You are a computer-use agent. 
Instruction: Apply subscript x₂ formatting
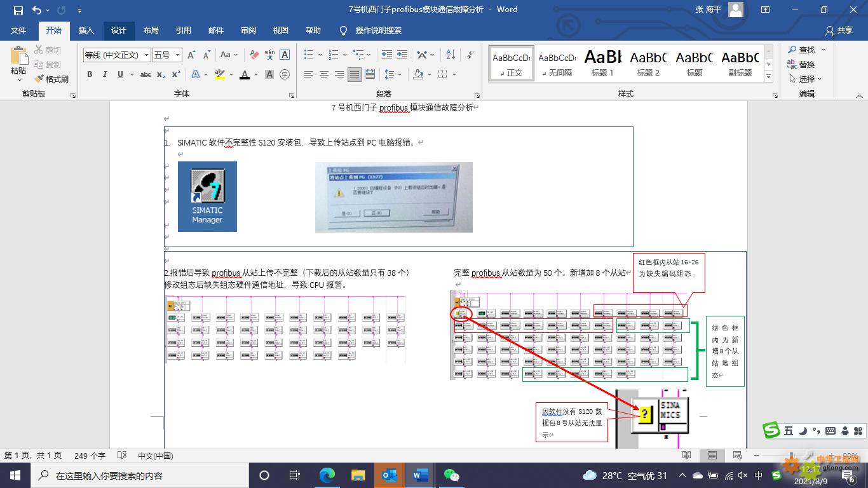click(x=161, y=74)
